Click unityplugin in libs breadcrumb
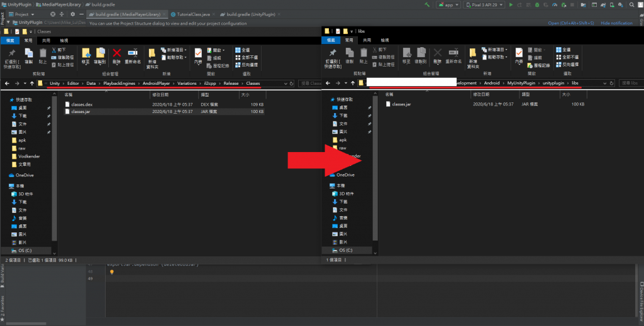644x326 pixels. (553, 83)
